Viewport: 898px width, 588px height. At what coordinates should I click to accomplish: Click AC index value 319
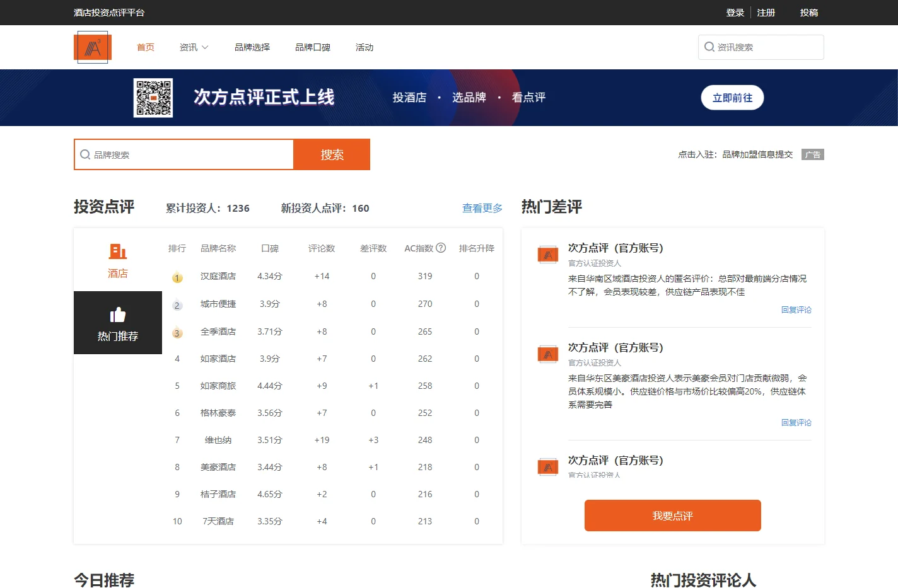425,276
